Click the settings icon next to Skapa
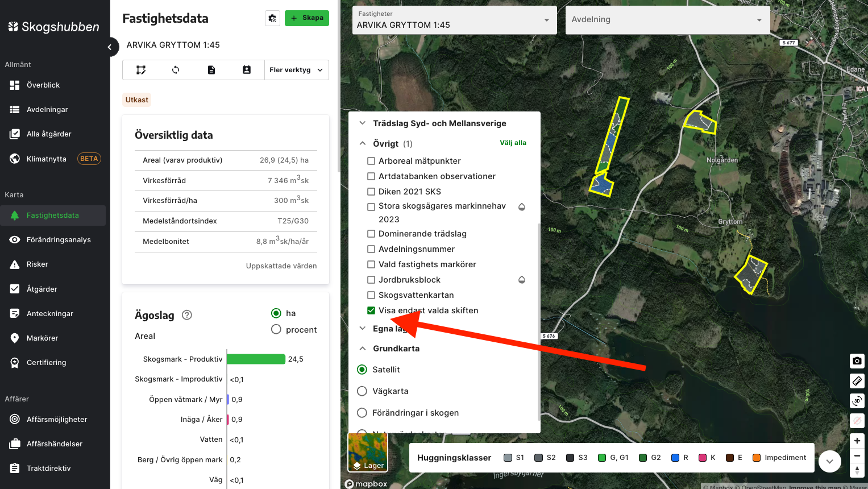 273,18
